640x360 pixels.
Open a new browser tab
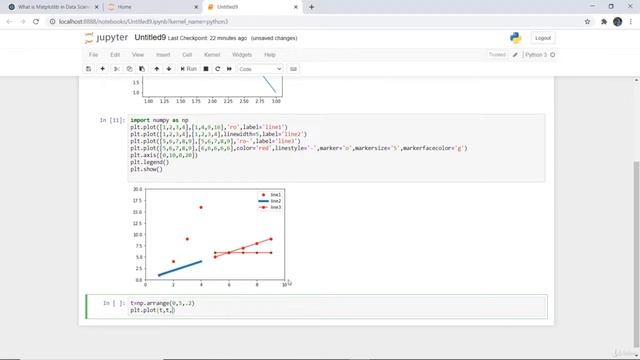pyautogui.click(x=311, y=7)
